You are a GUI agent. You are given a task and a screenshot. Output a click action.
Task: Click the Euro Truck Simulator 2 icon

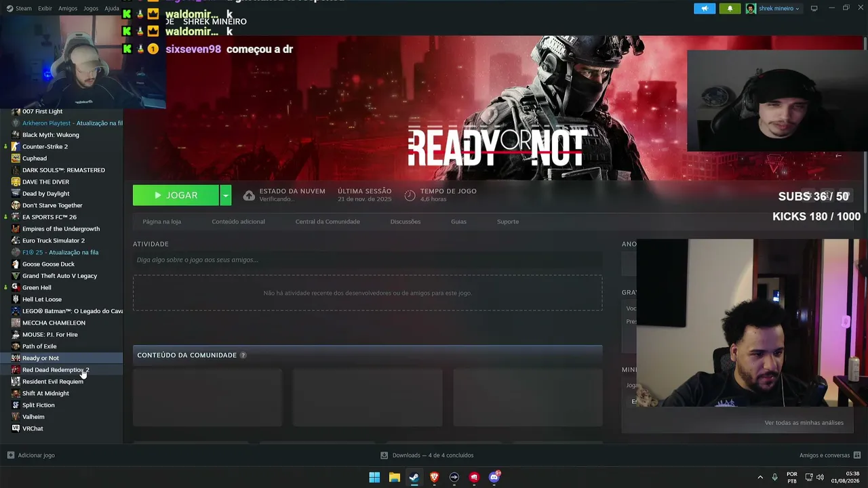(x=16, y=241)
